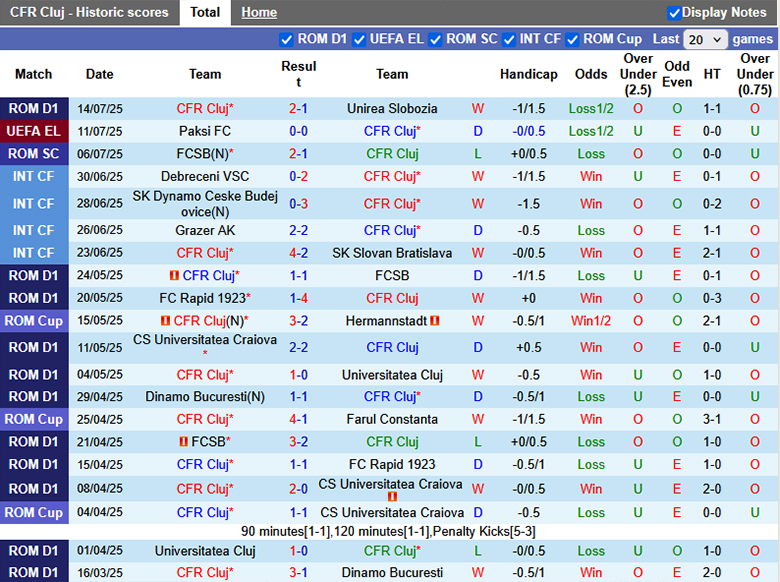Open Dinamo Bucuresti(N) team link
The image size is (780, 582).
[205, 397]
